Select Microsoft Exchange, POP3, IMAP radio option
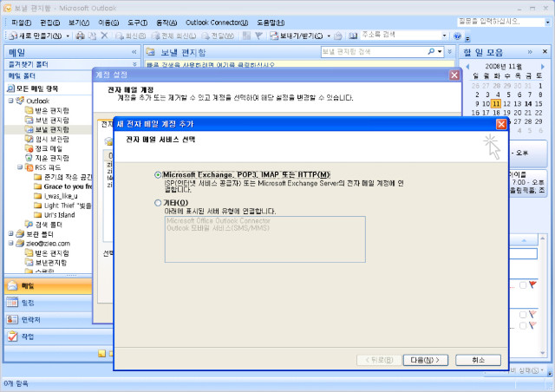 click(158, 175)
